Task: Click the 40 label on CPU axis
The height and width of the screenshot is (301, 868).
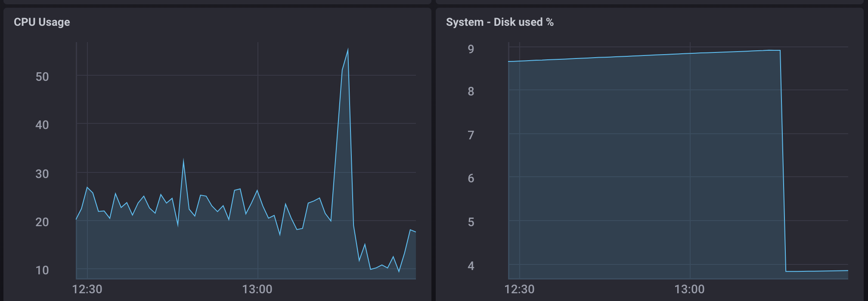Action: coord(42,125)
